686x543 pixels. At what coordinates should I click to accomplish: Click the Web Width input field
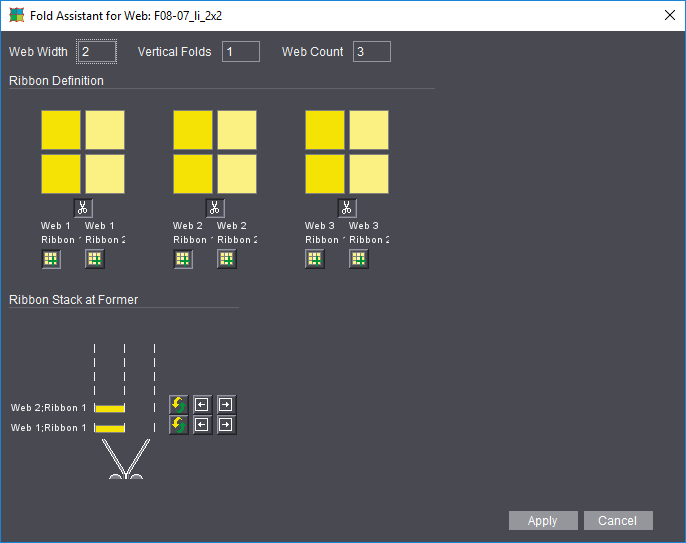click(x=97, y=51)
